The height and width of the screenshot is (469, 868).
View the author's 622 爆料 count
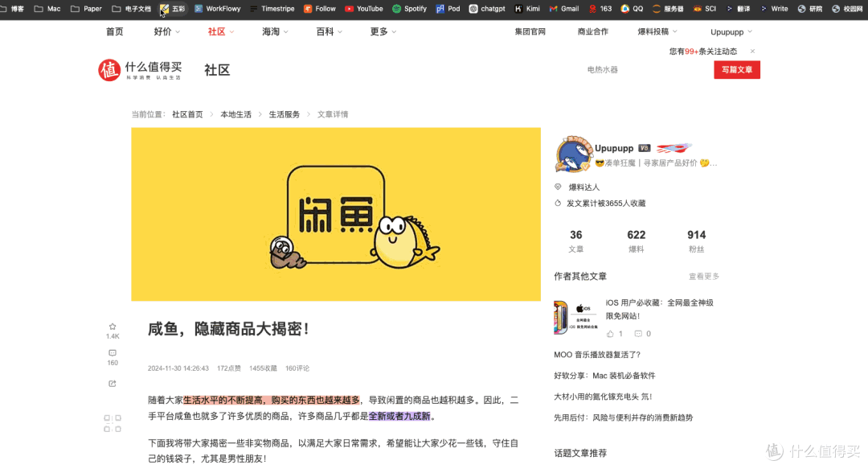(x=636, y=241)
